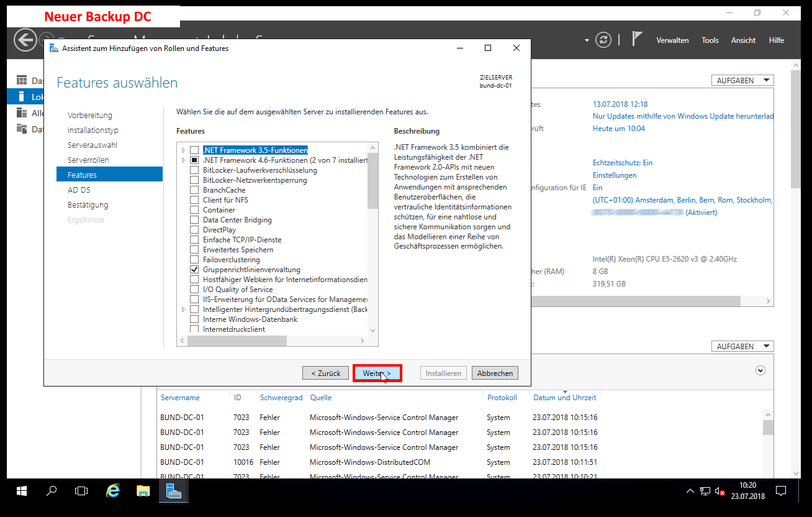Show hidden tray icons chevron

(690, 491)
